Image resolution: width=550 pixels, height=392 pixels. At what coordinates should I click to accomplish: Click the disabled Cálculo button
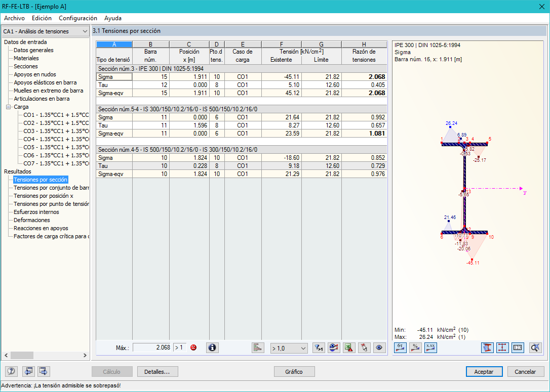tap(112, 372)
